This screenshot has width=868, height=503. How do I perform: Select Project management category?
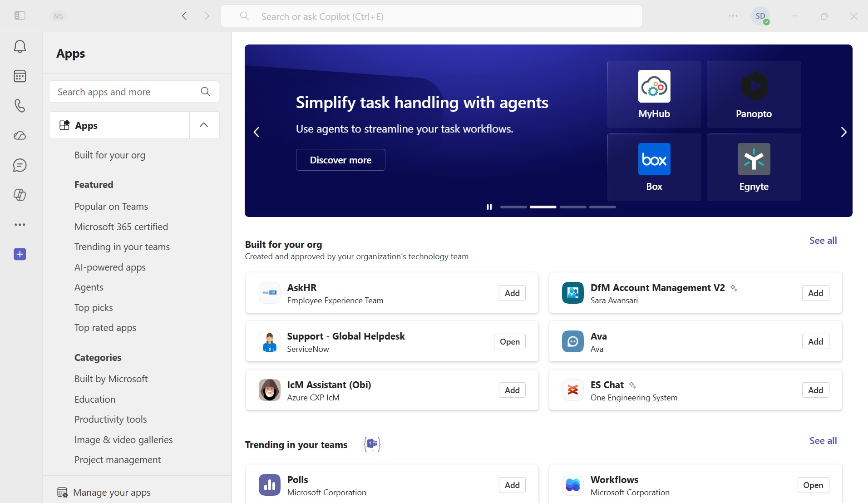[x=118, y=460]
